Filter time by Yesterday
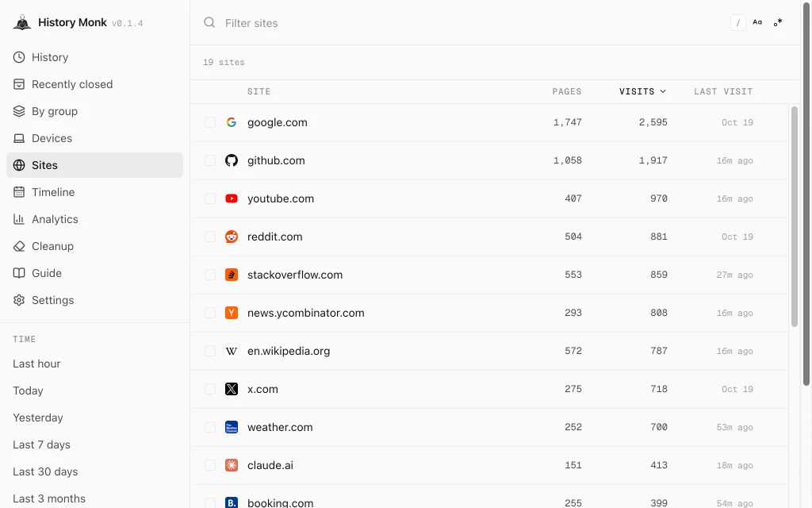 [38, 418]
